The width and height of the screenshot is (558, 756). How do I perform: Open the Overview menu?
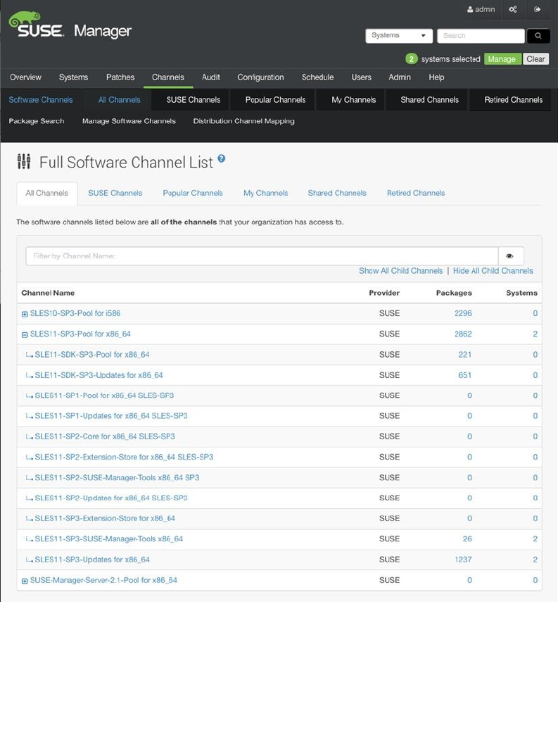point(25,77)
